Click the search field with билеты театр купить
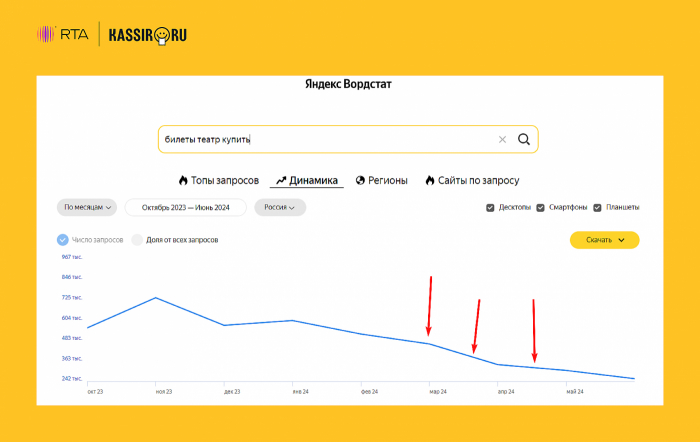Viewport: 700px width, 442px height. (x=326, y=139)
